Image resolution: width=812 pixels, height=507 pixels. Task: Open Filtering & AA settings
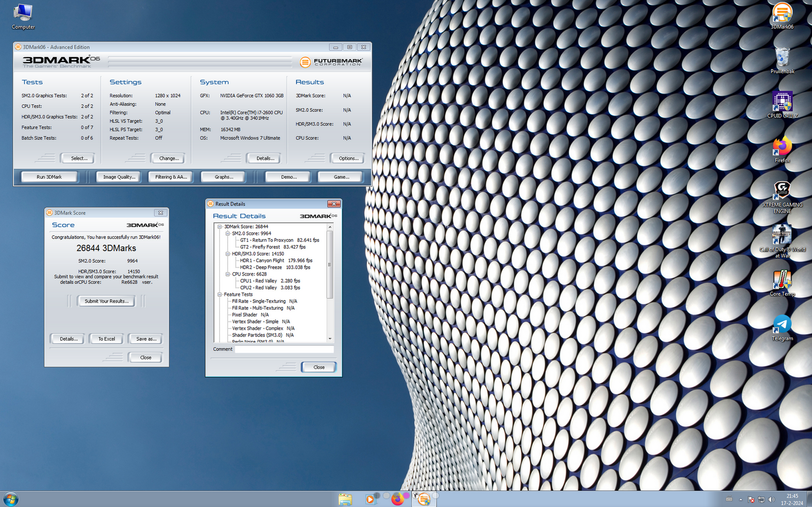[171, 177]
